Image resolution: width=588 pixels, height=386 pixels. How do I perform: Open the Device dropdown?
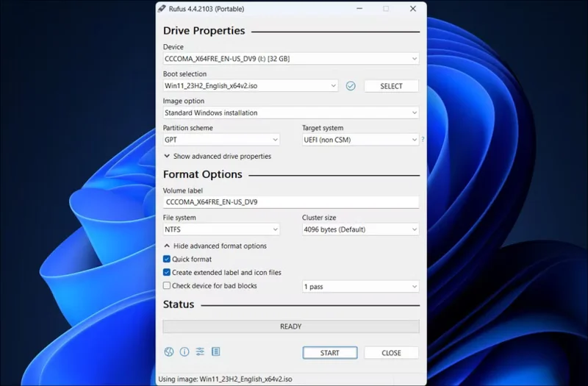tap(290, 59)
